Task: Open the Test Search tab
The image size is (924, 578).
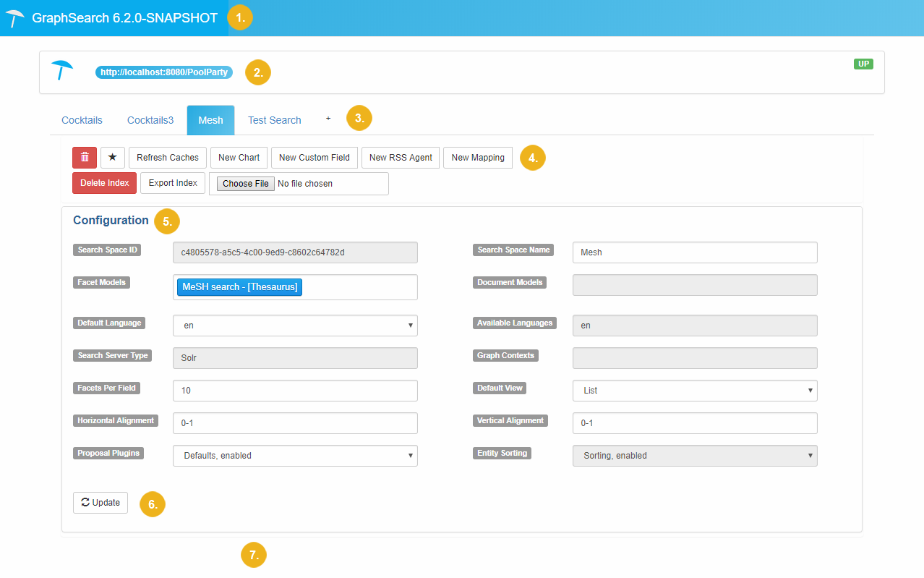Action: point(274,120)
